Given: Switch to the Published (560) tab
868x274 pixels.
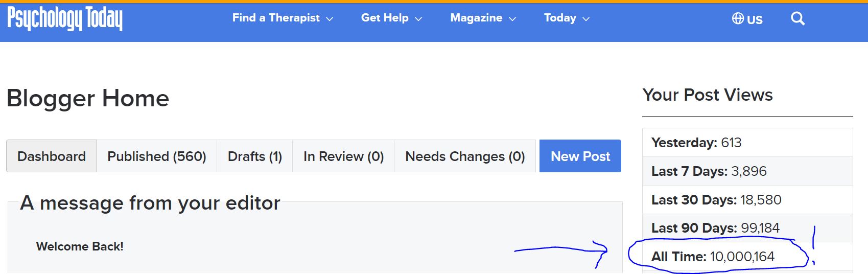Looking at the screenshot, I should [x=157, y=156].
